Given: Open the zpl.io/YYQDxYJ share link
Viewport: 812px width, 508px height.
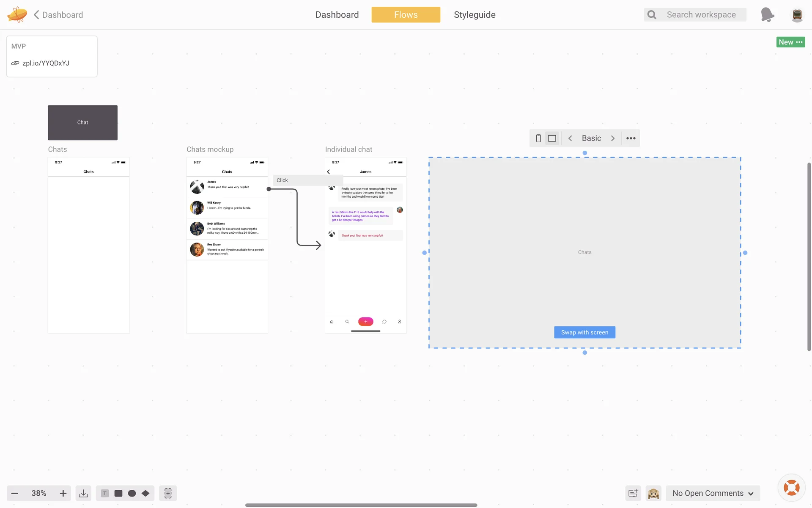Looking at the screenshot, I should coord(46,63).
